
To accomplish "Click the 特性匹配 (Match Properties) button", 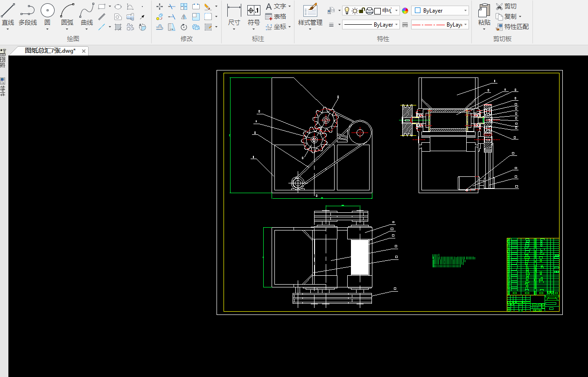I will coord(512,27).
